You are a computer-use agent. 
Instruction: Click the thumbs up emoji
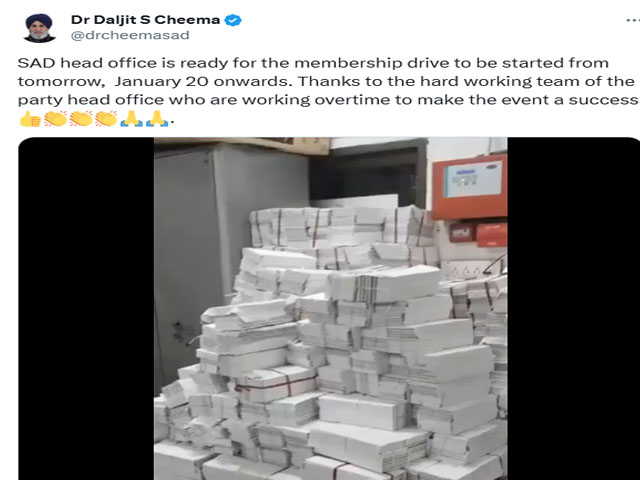[x=30, y=119]
